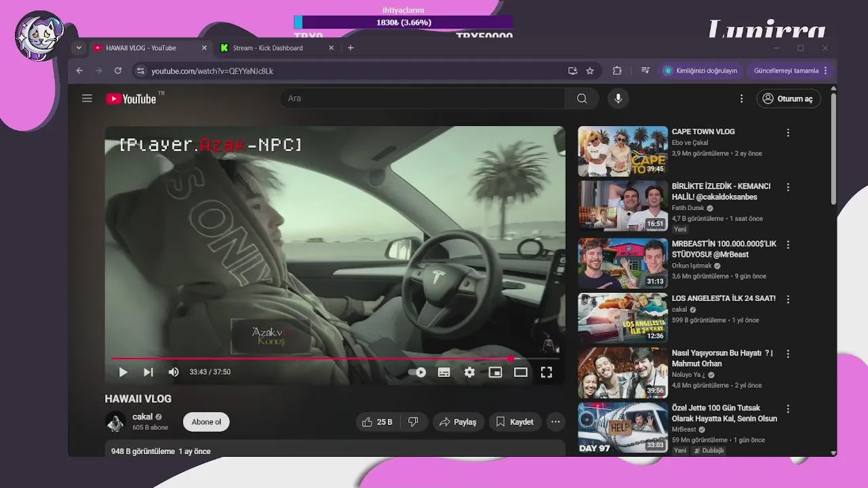The width and height of the screenshot is (868, 488).
Task: Open YouTube settings three-dot menu
Action: coord(741,98)
